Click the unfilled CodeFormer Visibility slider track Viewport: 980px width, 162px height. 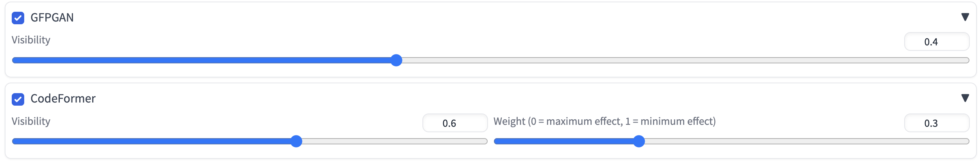coord(391,141)
